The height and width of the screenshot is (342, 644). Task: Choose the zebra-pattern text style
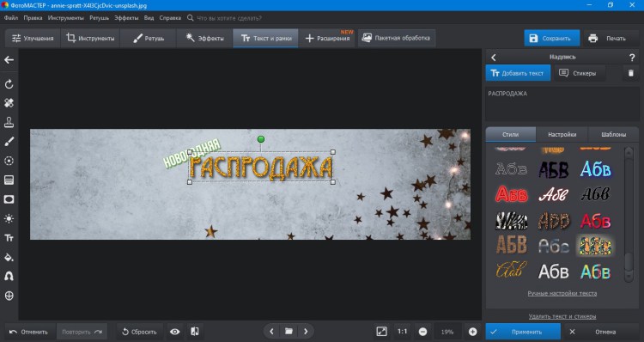(x=512, y=221)
